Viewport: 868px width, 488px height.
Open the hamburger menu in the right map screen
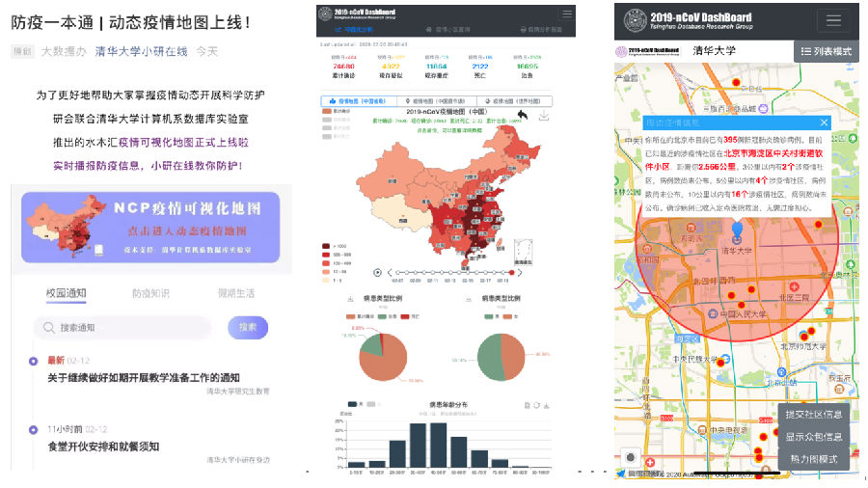pos(833,21)
